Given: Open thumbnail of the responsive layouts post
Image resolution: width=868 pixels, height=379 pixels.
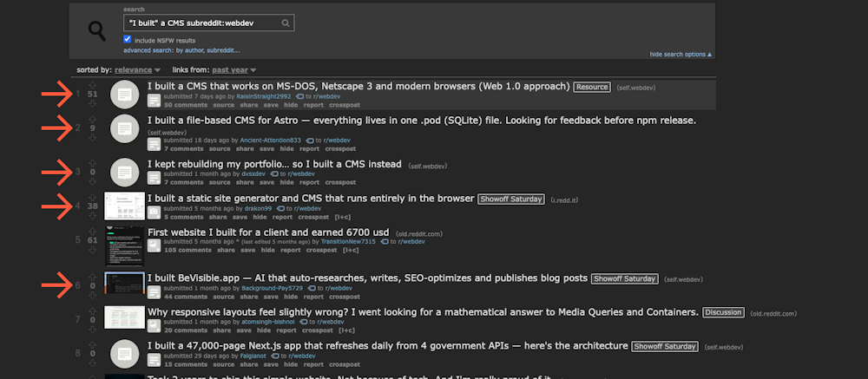Looking at the screenshot, I should click(x=124, y=317).
